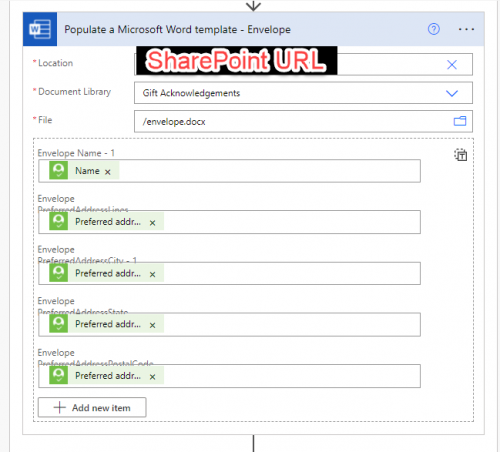Click the PreferredAddressLines token
The image size is (500, 452).
(x=106, y=222)
